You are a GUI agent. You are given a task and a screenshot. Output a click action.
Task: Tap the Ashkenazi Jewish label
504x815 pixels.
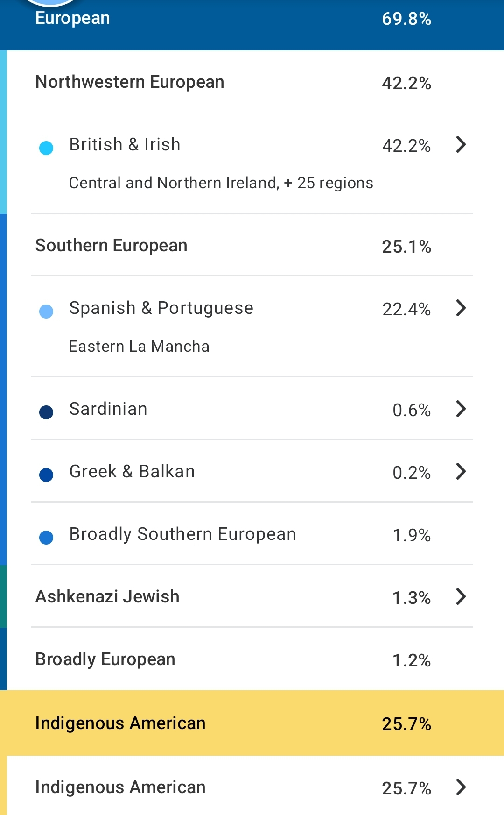click(x=107, y=597)
